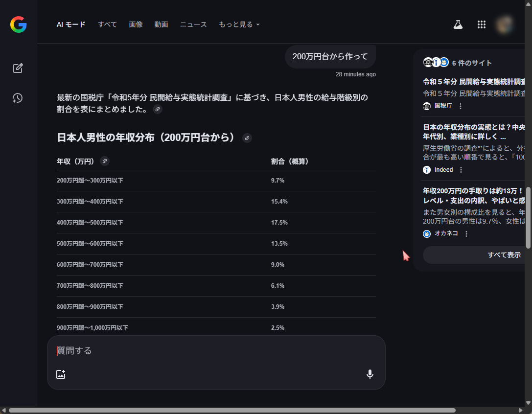Click the すべて表示 button

click(x=504, y=255)
